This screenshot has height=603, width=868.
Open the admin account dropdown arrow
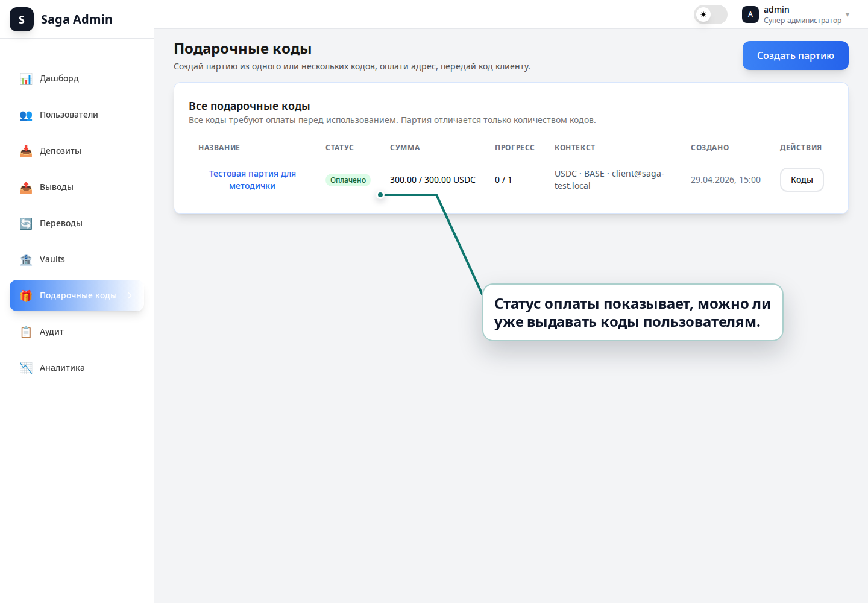coord(847,14)
